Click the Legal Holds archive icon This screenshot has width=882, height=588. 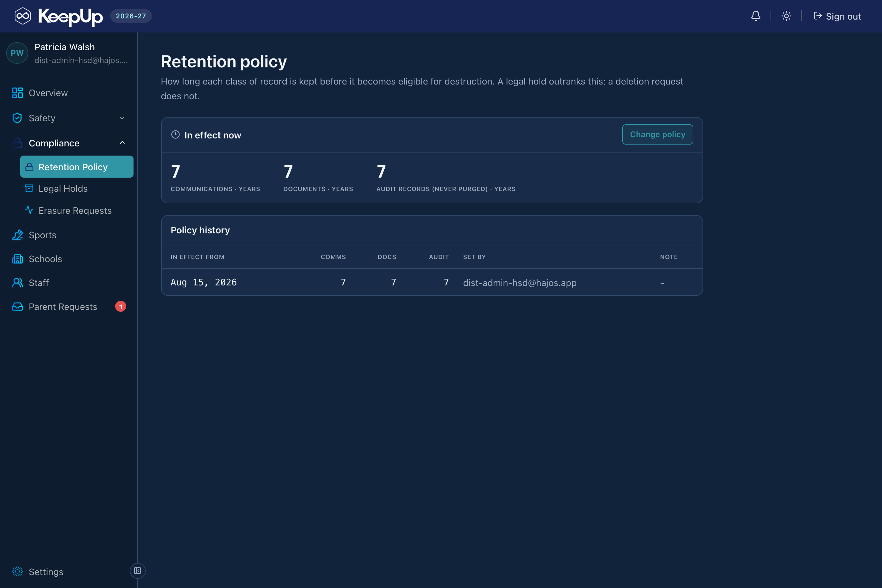[29, 188]
